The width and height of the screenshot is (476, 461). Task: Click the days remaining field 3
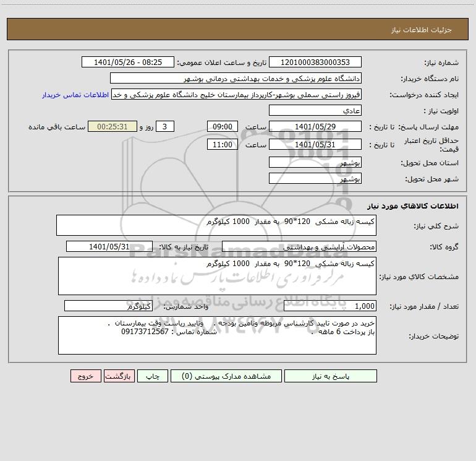pyautogui.click(x=165, y=126)
